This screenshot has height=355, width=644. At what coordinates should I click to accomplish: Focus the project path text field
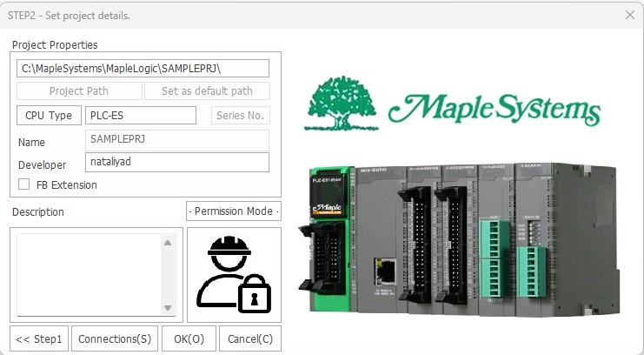click(143, 68)
